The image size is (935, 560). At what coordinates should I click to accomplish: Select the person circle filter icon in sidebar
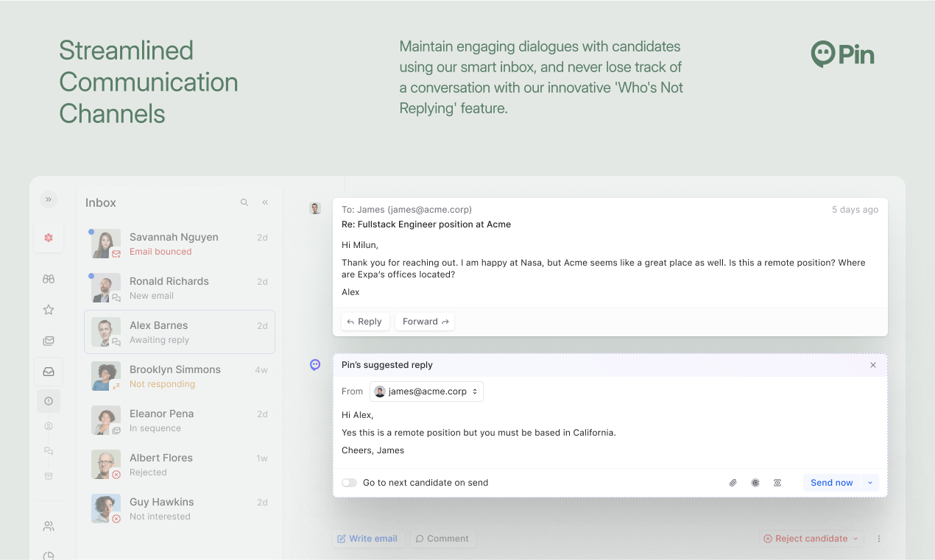tap(49, 426)
